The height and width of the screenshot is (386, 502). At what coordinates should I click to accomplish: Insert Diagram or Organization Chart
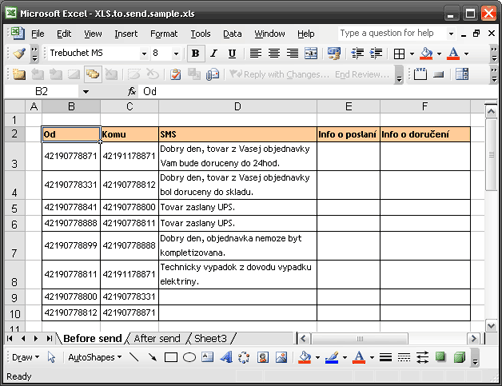click(244, 357)
